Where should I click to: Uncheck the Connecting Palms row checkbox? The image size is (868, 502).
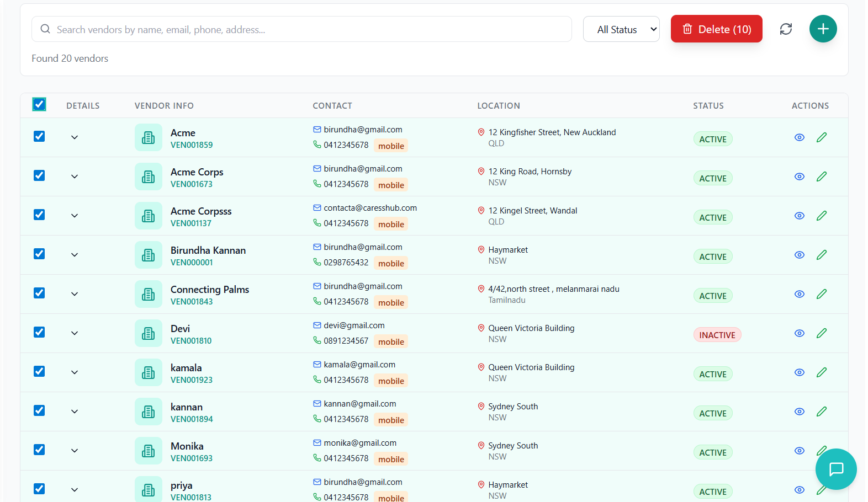point(39,293)
